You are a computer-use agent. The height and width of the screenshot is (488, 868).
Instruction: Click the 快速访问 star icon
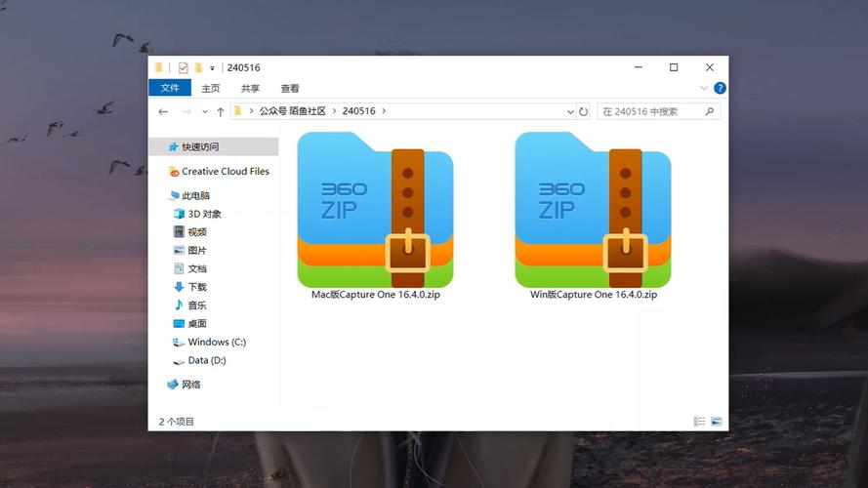tap(173, 146)
